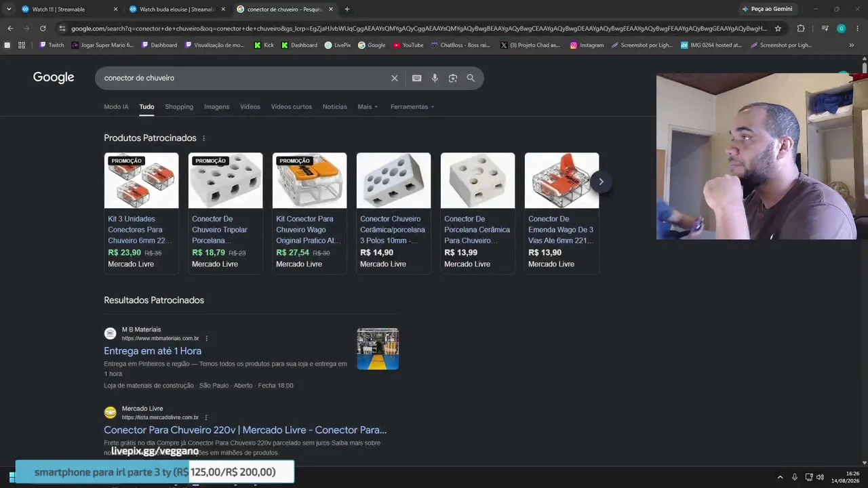Viewport: 868px width, 488px height.
Task: Search by image with the camera lens icon
Action: pos(453,78)
